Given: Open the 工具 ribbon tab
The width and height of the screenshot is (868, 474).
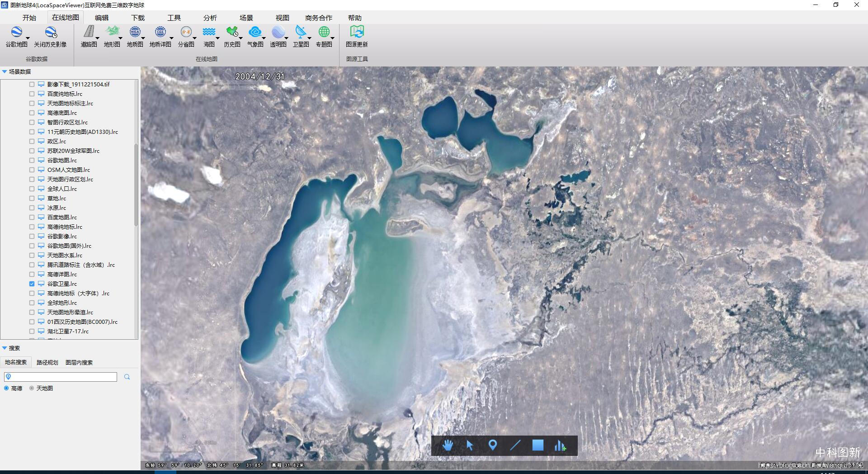Looking at the screenshot, I should click(x=174, y=18).
